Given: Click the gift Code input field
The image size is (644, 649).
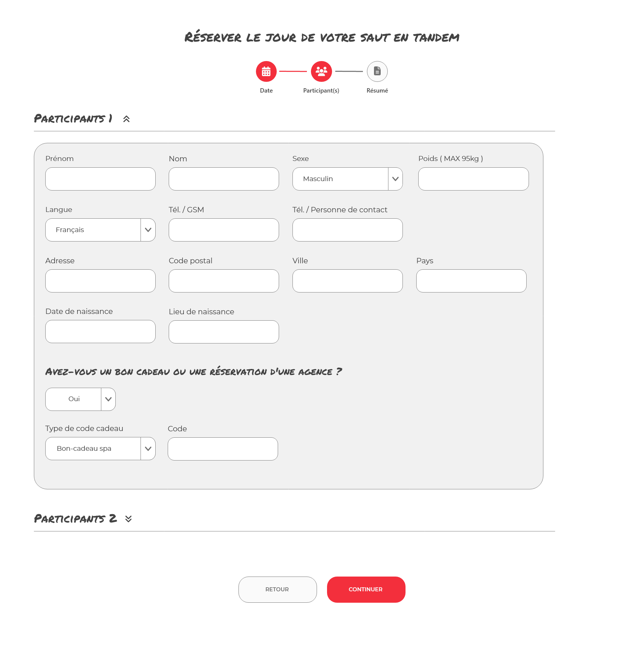Looking at the screenshot, I should pos(223,449).
